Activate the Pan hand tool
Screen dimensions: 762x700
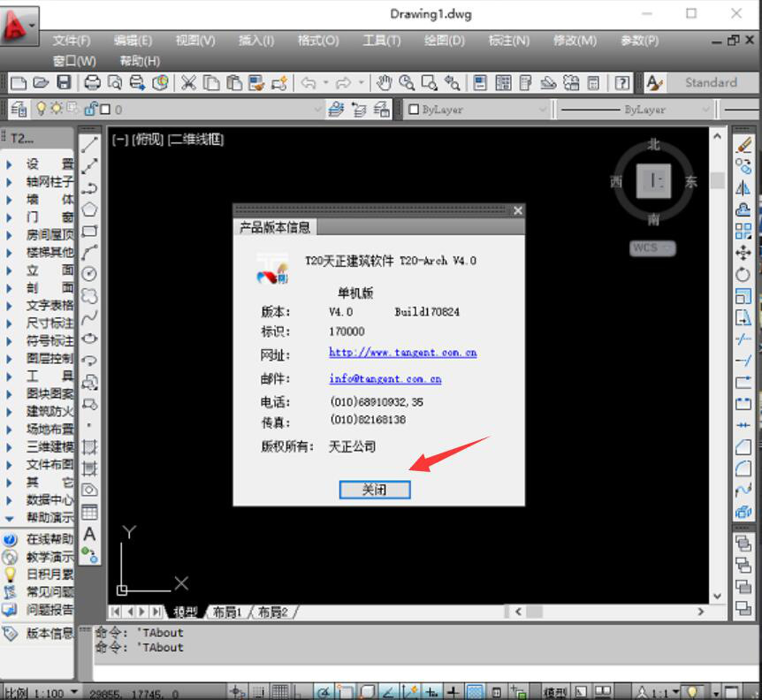(384, 83)
